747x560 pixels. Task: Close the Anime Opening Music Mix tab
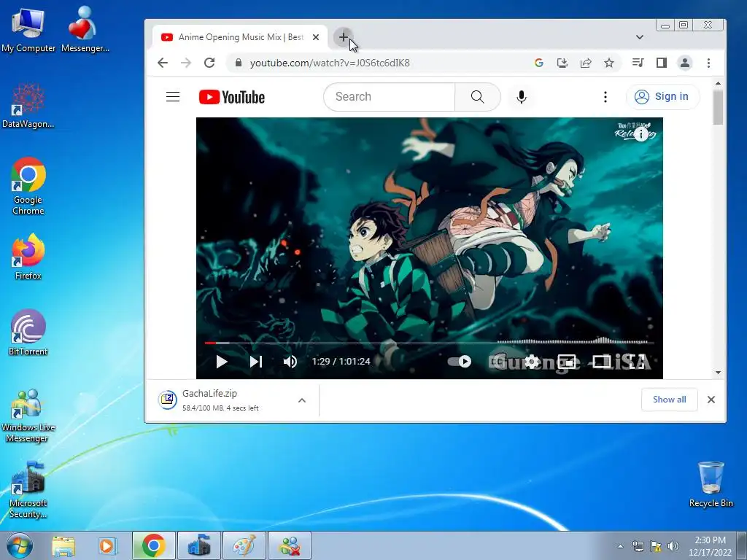pos(315,37)
